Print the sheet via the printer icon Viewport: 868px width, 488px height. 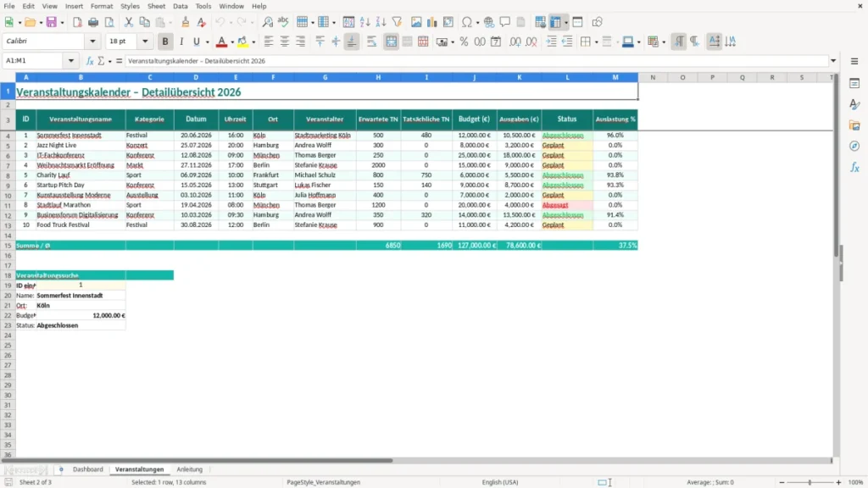[93, 22]
